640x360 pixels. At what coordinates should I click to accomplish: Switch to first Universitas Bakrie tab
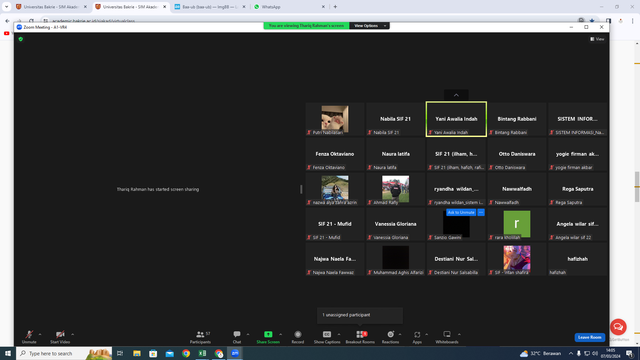51,7
